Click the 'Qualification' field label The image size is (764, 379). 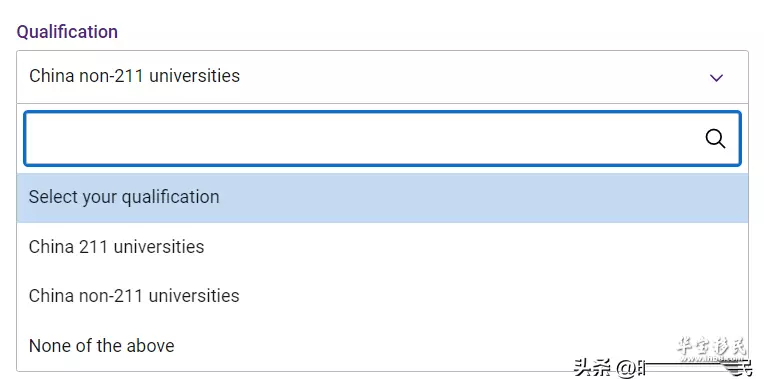[x=67, y=32]
